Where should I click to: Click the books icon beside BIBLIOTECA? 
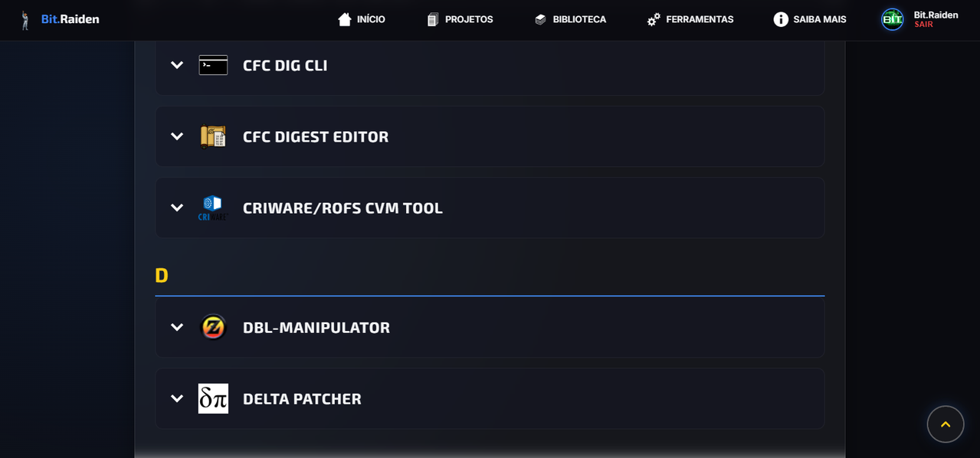(540, 19)
